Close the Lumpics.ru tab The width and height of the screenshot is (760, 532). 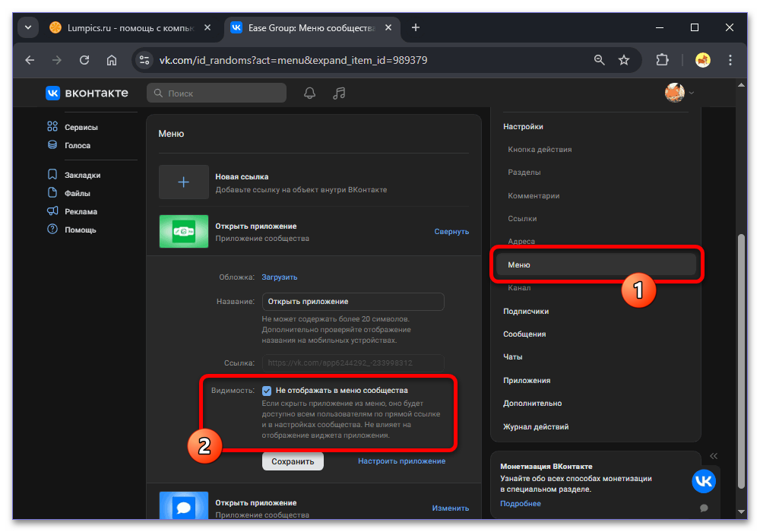point(207,27)
